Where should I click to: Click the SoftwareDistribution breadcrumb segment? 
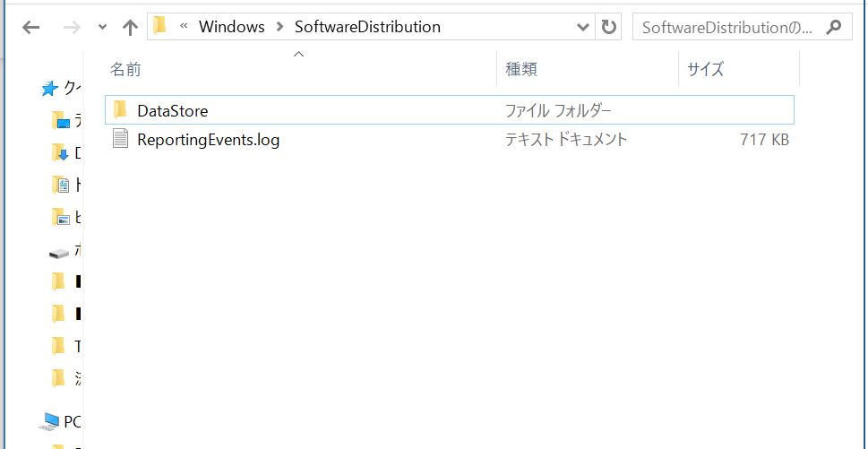coord(367,27)
